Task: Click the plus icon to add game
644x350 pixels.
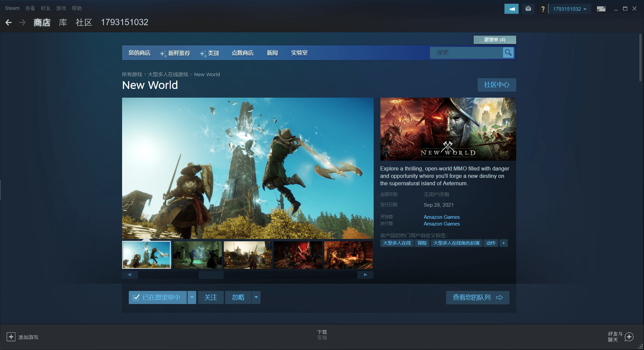Action: [x=11, y=337]
